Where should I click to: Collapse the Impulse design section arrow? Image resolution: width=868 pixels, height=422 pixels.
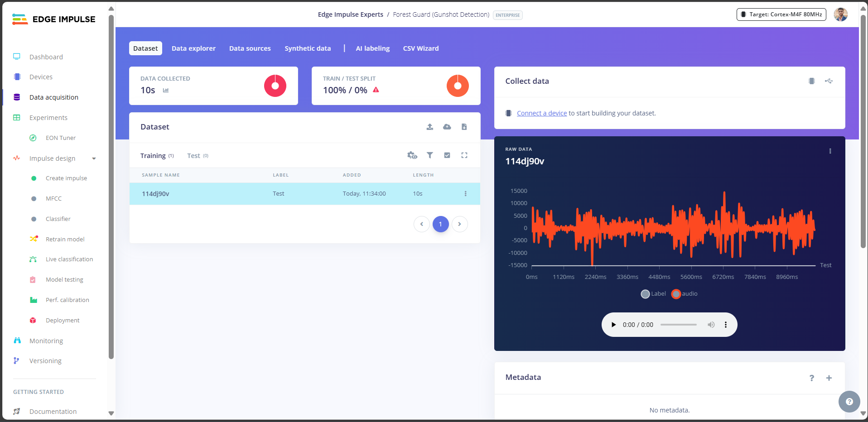pyautogui.click(x=94, y=158)
